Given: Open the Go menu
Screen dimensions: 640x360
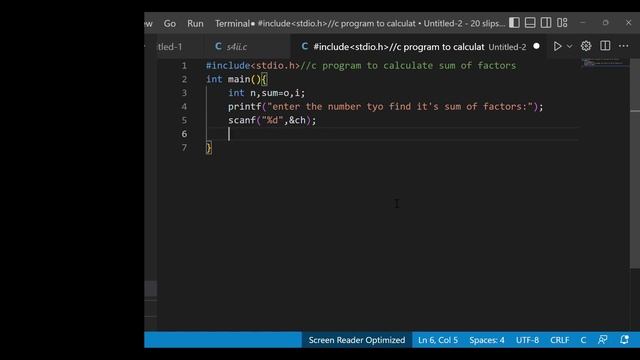Looking at the screenshot, I should click(x=170, y=24).
